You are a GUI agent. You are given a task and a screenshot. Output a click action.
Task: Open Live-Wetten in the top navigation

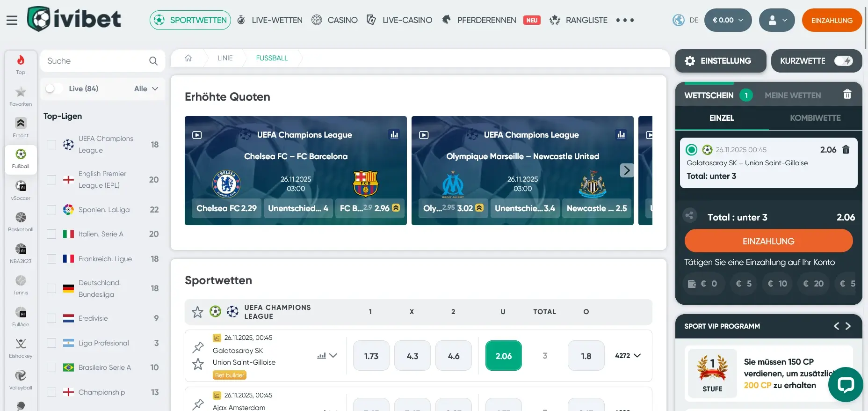[x=270, y=20]
